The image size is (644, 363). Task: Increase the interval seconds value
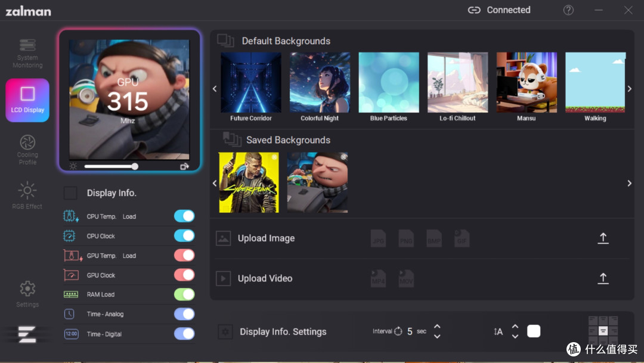click(437, 327)
